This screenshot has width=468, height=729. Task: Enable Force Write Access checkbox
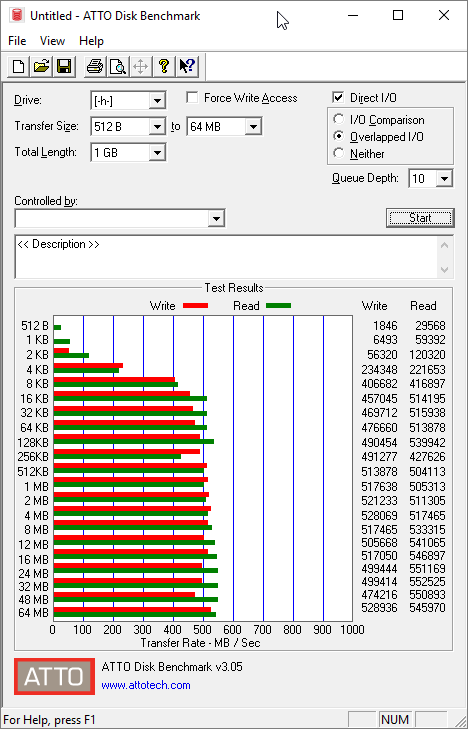[192, 98]
